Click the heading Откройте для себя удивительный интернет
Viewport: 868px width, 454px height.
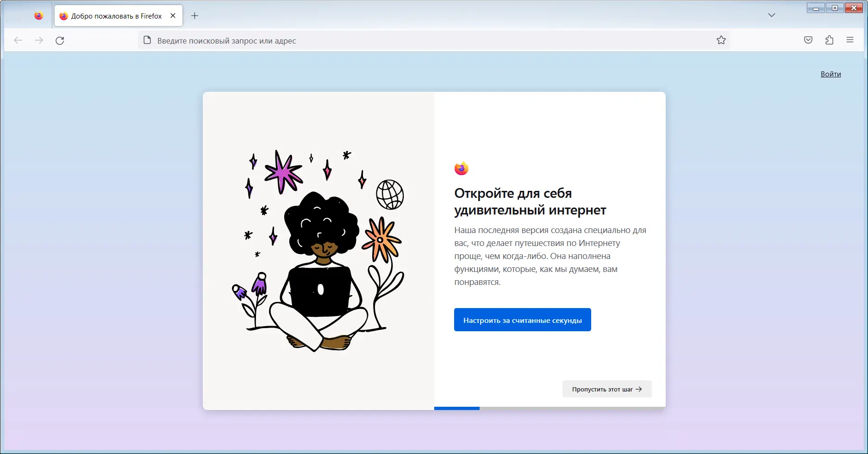[x=530, y=202]
